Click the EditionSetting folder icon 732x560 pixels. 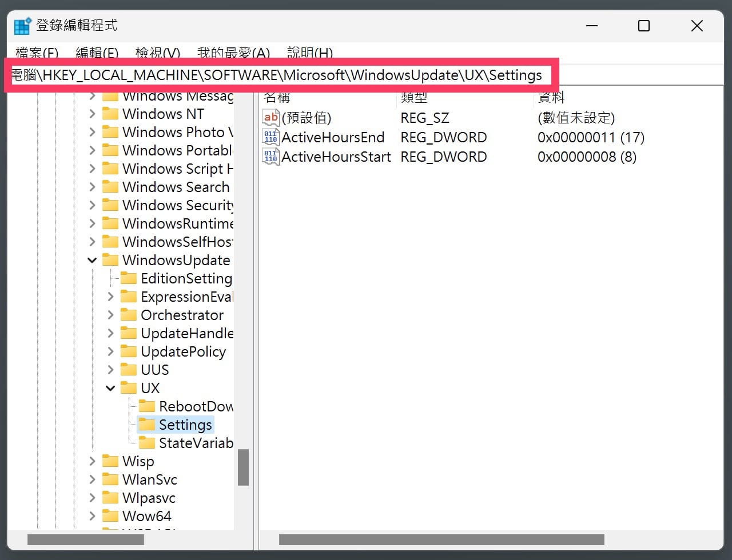pyautogui.click(x=128, y=278)
